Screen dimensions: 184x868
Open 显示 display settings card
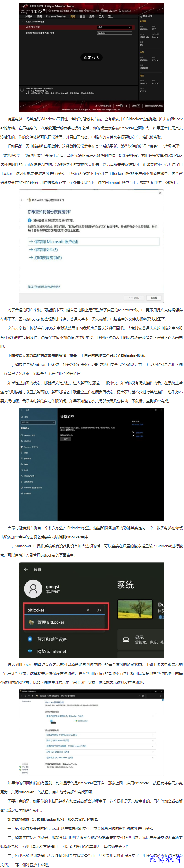(x=141, y=640)
